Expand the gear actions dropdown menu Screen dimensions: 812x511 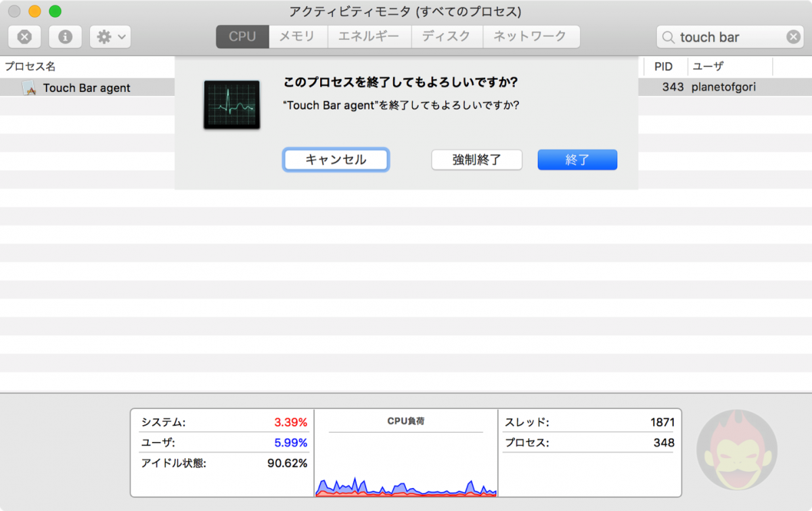[x=110, y=37]
